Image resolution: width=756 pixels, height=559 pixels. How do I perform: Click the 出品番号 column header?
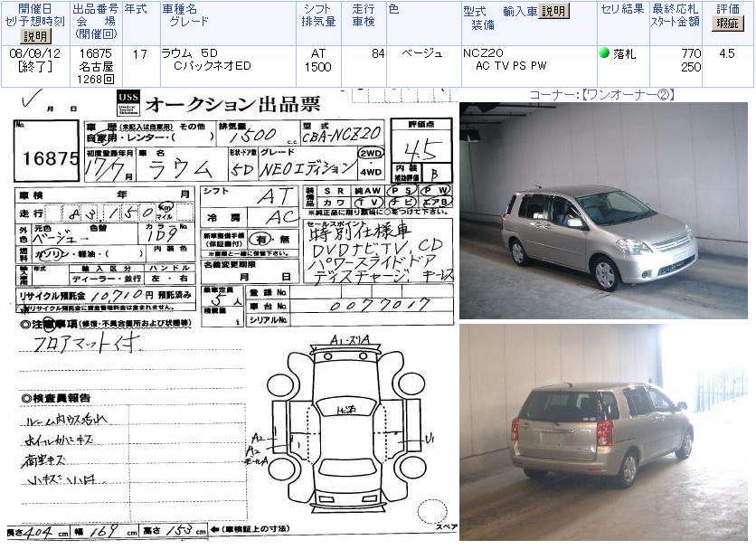click(x=96, y=9)
